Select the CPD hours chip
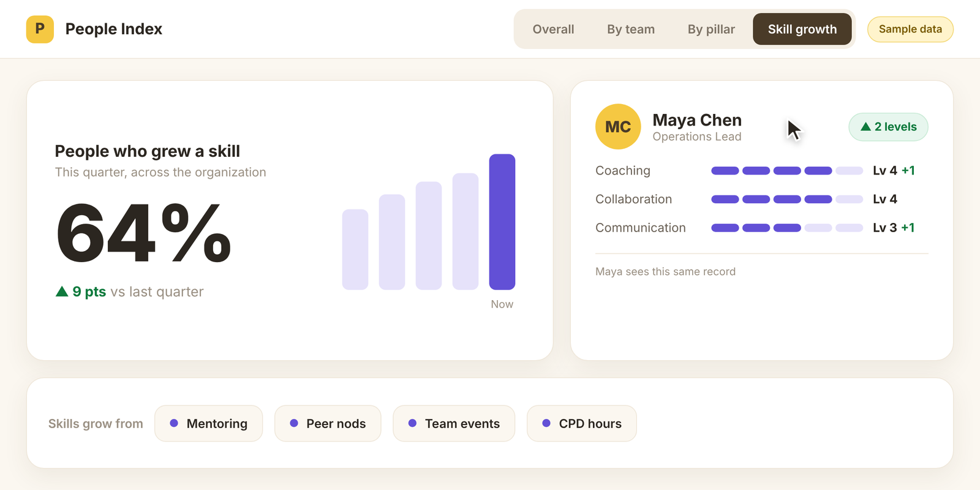The height and width of the screenshot is (490, 980). (x=582, y=423)
